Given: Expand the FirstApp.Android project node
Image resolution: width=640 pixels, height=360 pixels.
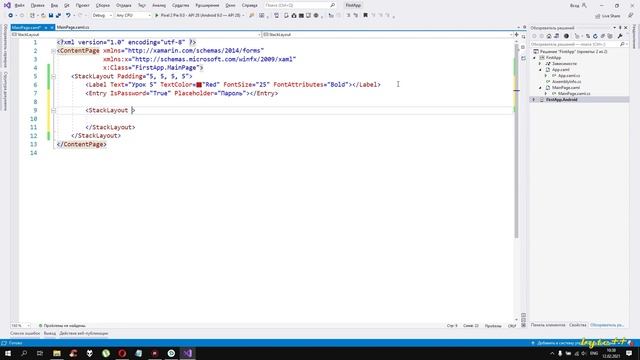Looking at the screenshot, I should pyautogui.click(x=534, y=100).
